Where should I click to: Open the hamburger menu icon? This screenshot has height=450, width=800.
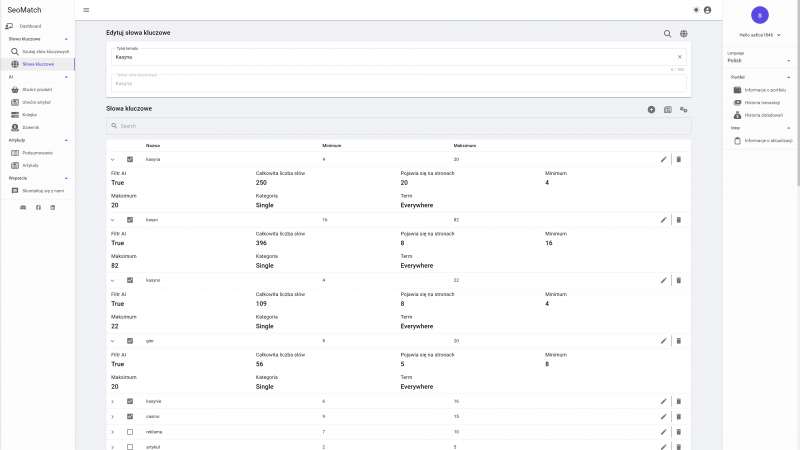coord(86,10)
